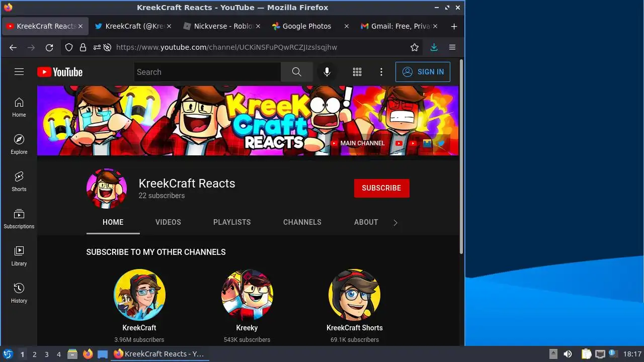Click the padlock site info icon
Screen dimensions: 644x362
83,47
